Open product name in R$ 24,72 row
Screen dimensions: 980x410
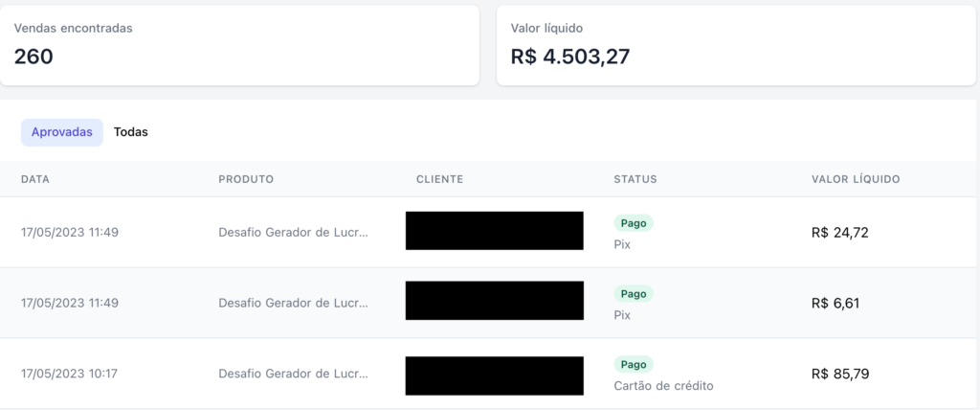[294, 233]
